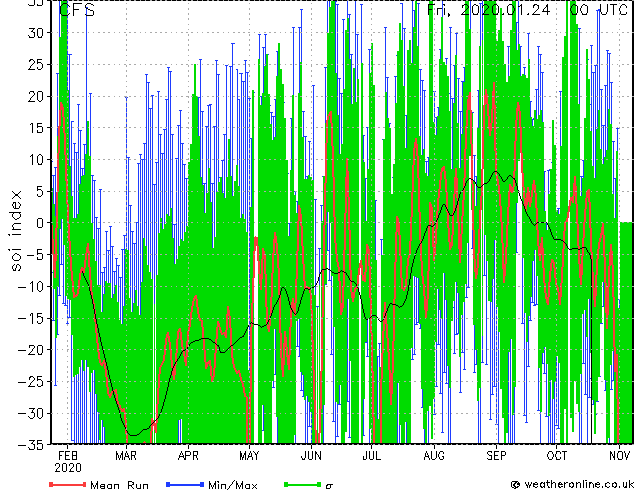
Task: Click the JUL month axis label
Action: tap(372, 456)
